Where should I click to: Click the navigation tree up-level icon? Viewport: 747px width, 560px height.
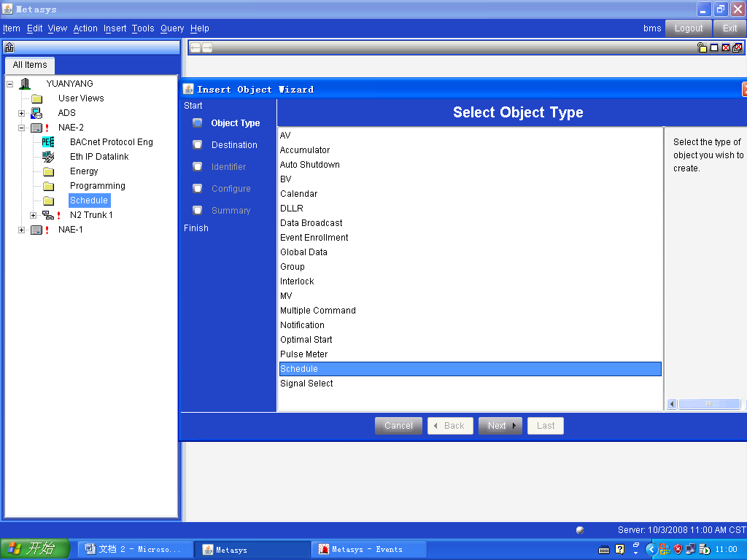pos(9,47)
